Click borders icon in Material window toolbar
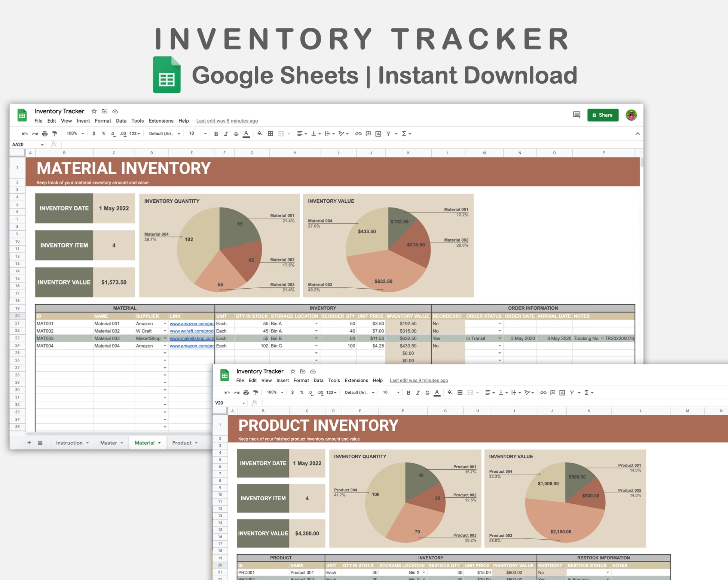 click(270, 134)
